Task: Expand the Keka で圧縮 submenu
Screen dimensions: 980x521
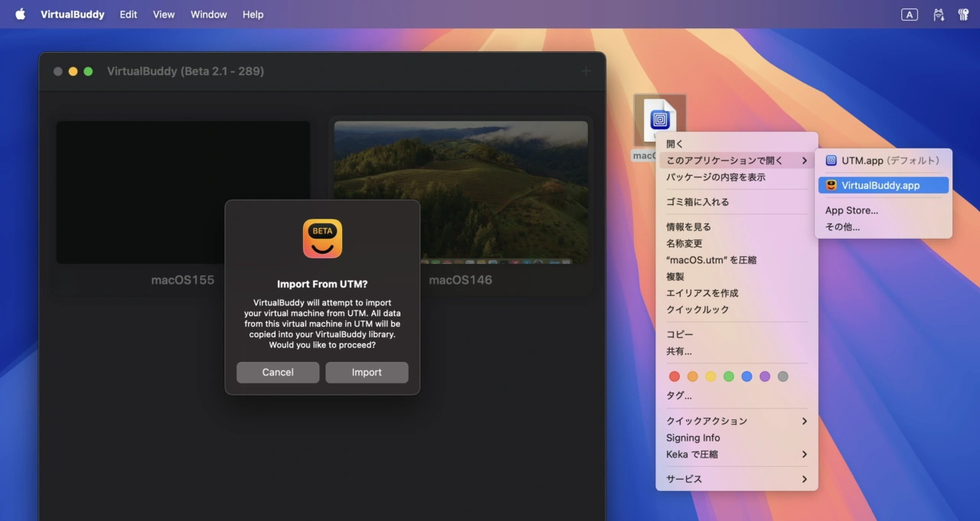Action: click(736, 454)
